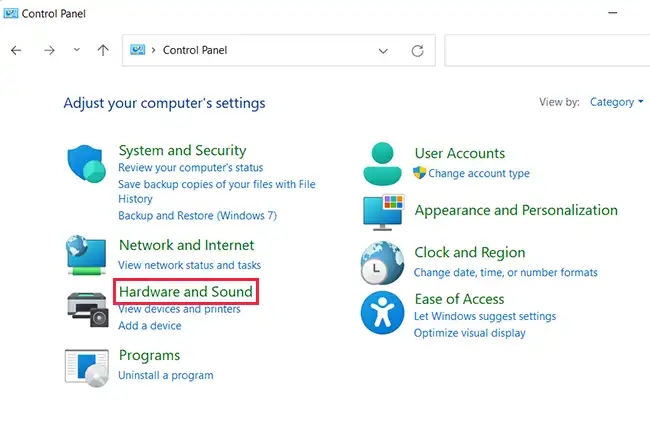This screenshot has height=422, width=650.
Task: Select Uninstall a program
Action: [x=166, y=375]
